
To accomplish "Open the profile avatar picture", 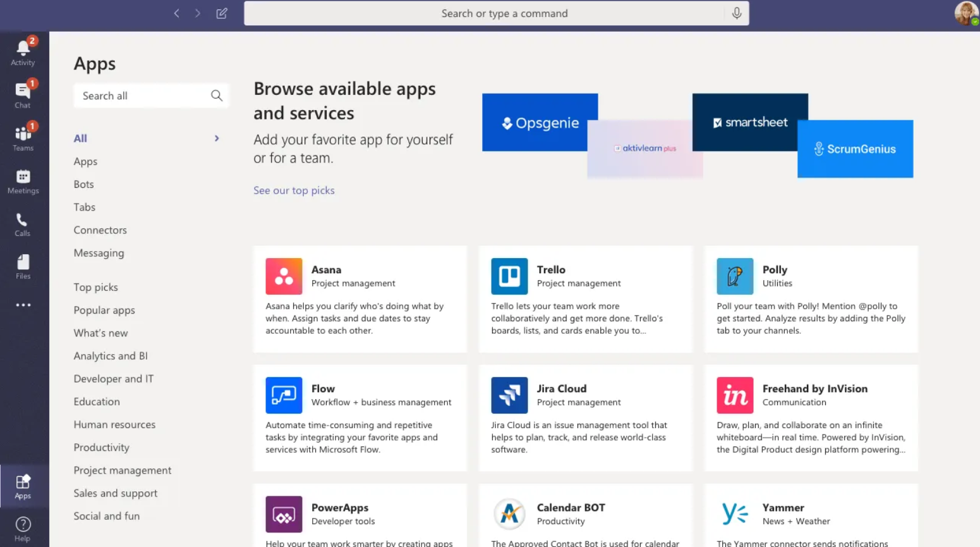I will [966, 13].
